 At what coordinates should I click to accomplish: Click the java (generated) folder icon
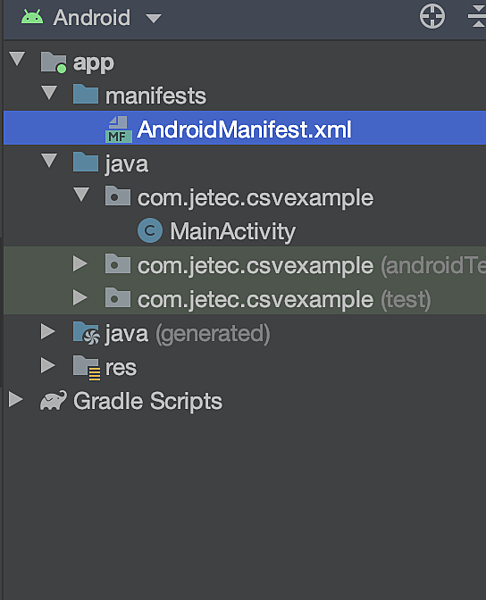click(x=86, y=333)
